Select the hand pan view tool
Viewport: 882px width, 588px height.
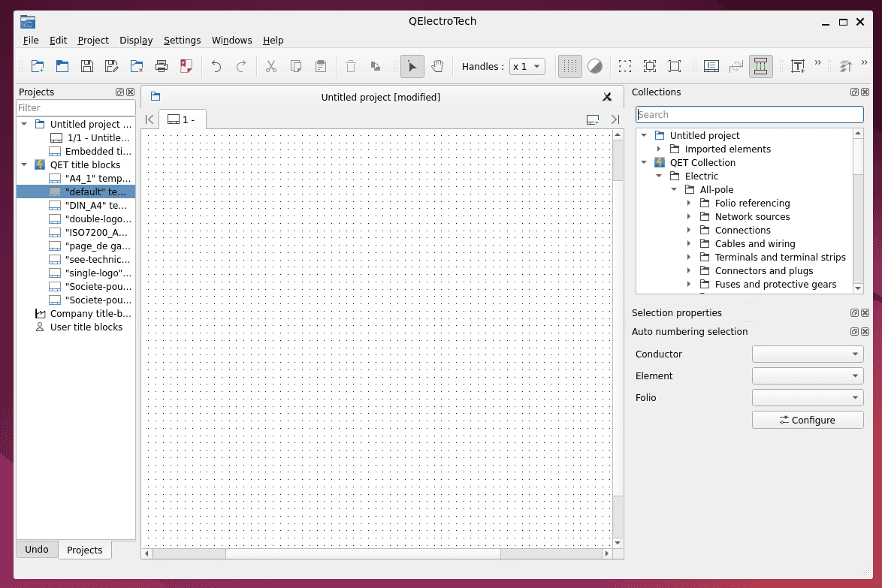[x=437, y=66]
